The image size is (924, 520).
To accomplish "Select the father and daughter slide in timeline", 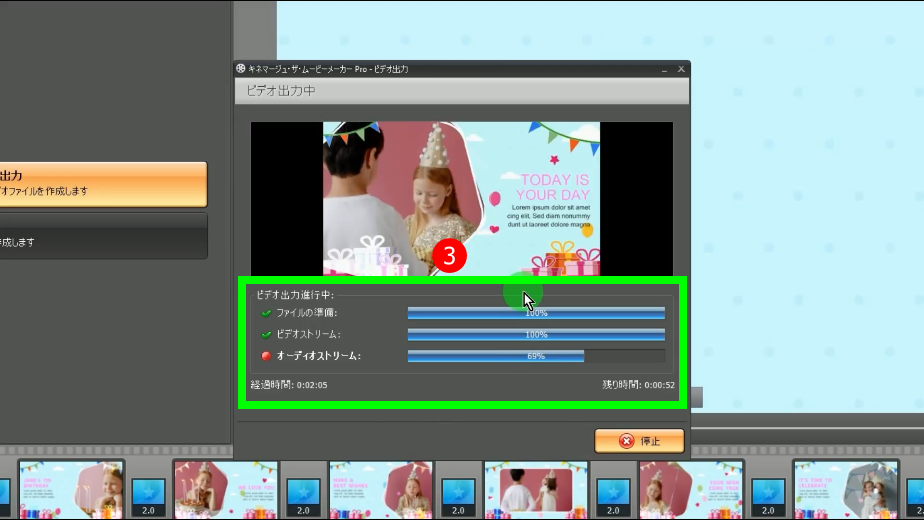I will [536, 490].
